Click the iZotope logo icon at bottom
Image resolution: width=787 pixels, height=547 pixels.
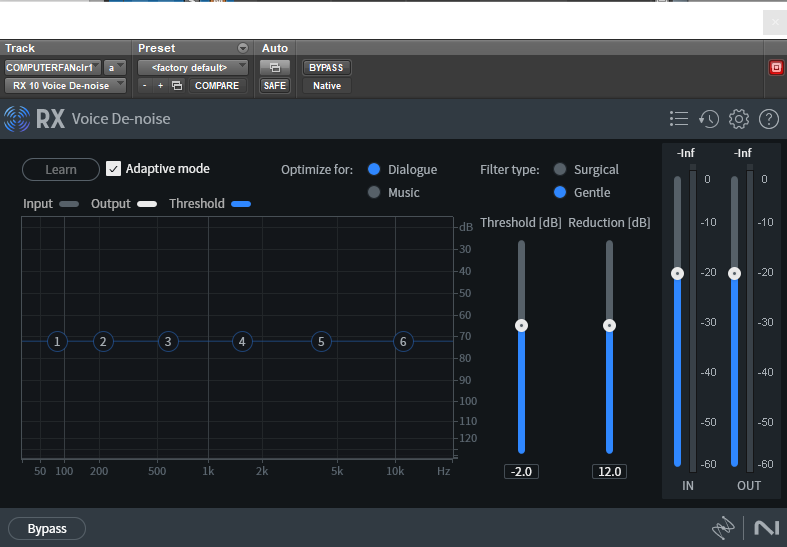[723, 527]
